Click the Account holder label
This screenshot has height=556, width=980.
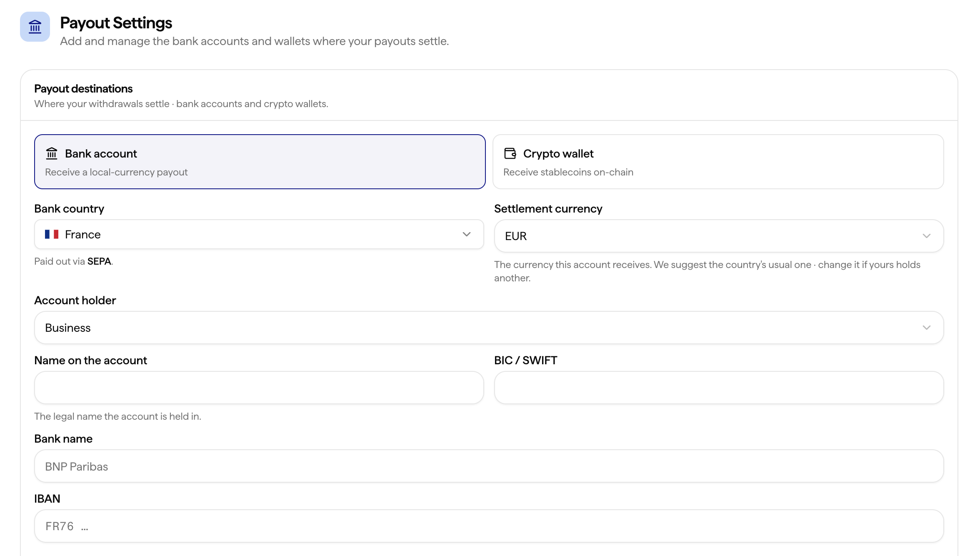click(x=75, y=301)
